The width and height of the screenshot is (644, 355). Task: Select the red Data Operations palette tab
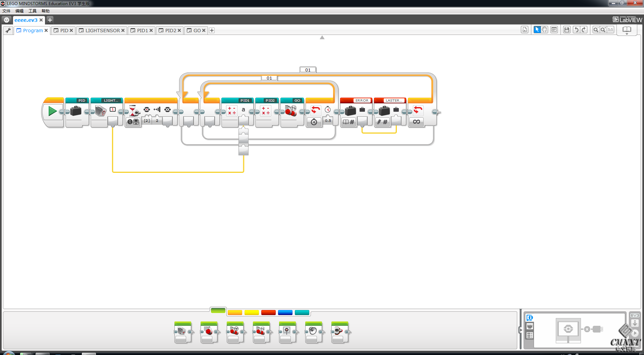point(268,313)
